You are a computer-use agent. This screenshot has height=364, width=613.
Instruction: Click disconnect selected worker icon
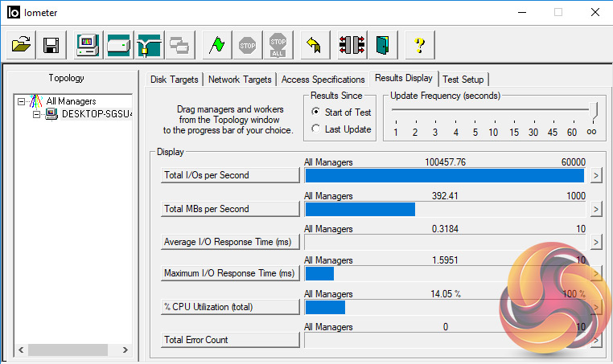(x=352, y=45)
